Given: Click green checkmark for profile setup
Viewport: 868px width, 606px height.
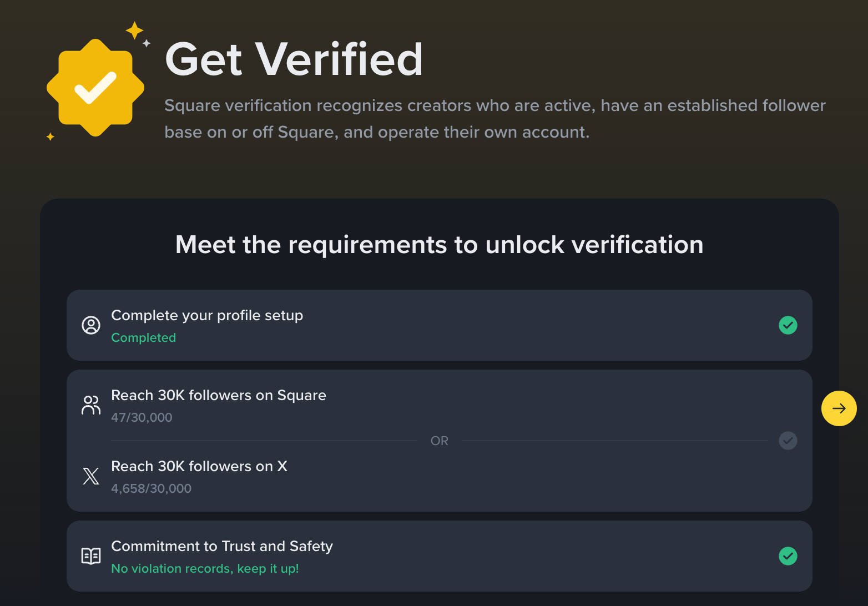Looking at the screenshot, I should click(x=788, y=325).
